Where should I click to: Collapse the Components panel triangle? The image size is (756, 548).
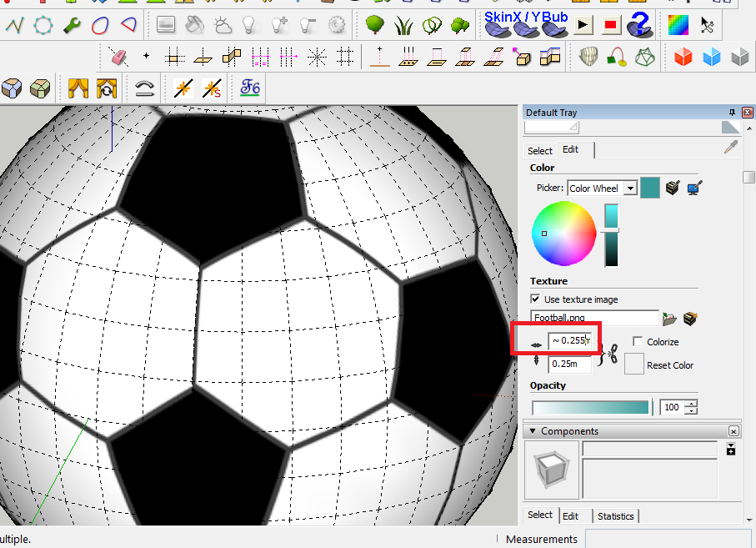click(x=533, y=430)
